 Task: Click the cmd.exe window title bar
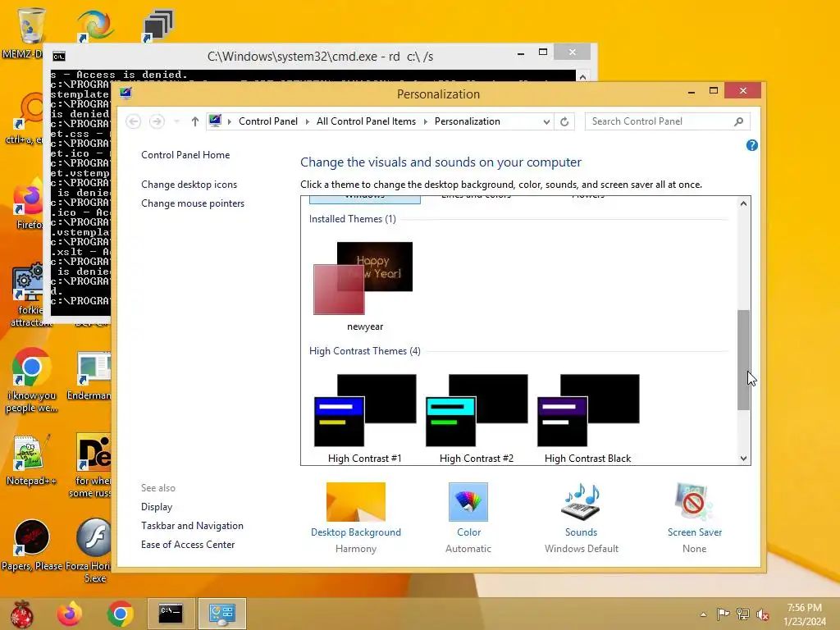[319, 57]
